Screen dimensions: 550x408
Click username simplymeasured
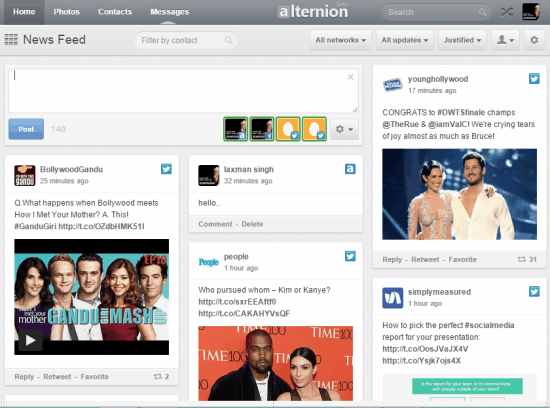click(439, 292)
